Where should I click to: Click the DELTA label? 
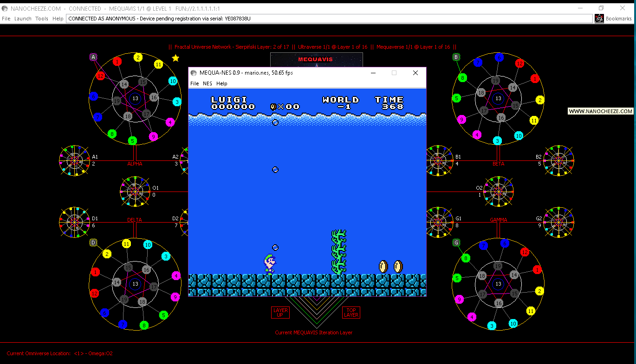click(135, 220)
